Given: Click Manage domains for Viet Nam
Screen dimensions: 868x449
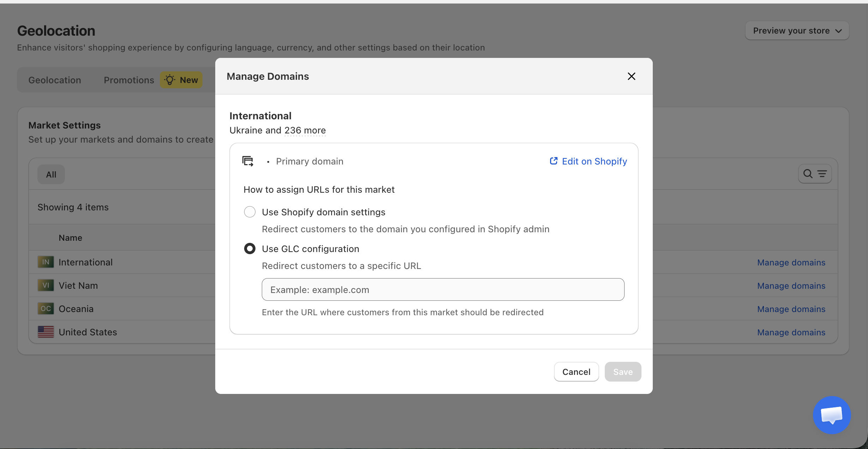Looking at the screenshot, I should pyautogui.click(x=791, y=286).
